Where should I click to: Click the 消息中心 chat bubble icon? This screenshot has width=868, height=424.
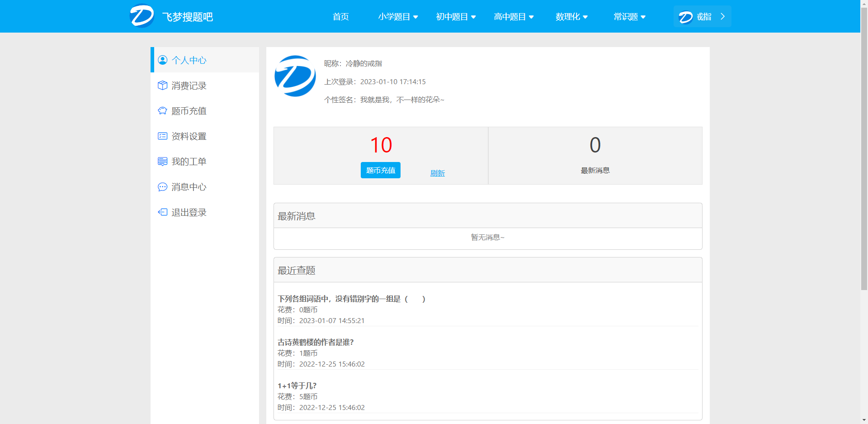[162, 187]
